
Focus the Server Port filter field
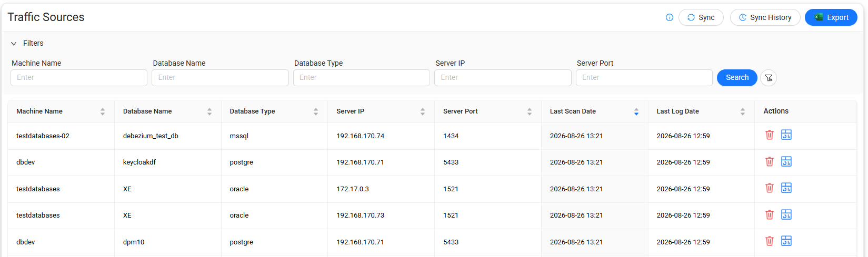point(644,78)
